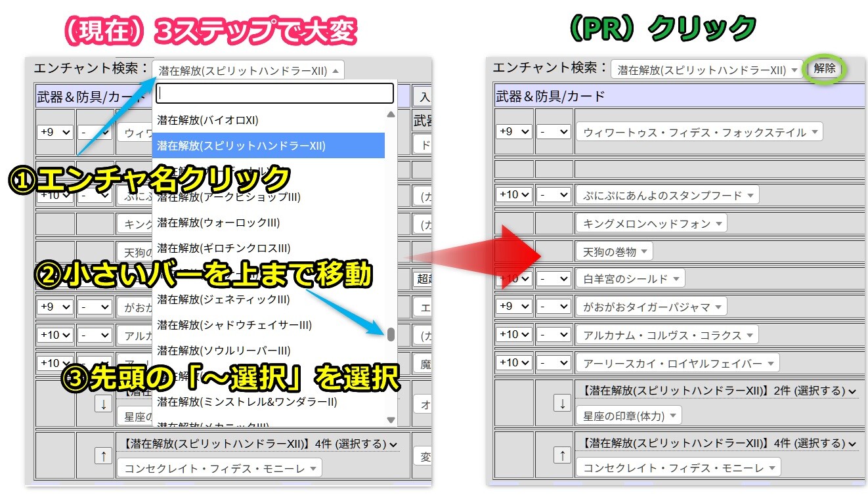The image size is (868, 497).
Task: Click the up arrow button in left panel
Action: [x=103, y=456]
